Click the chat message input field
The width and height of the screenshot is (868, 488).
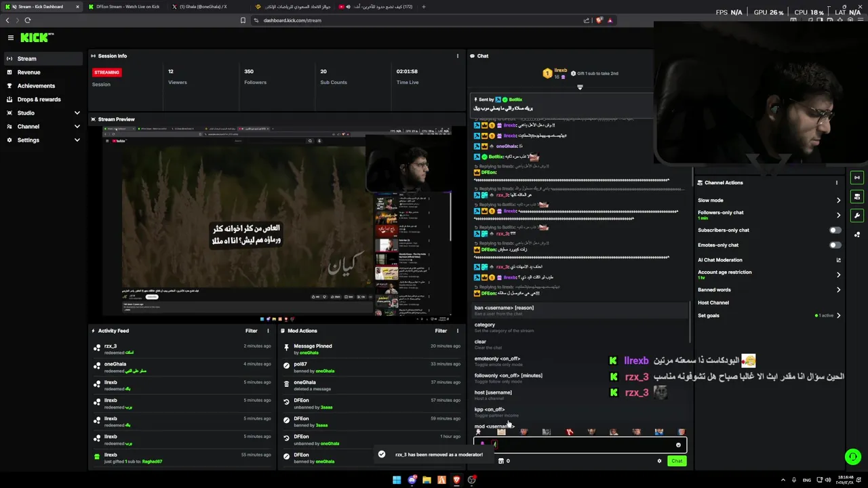[580, 445]
